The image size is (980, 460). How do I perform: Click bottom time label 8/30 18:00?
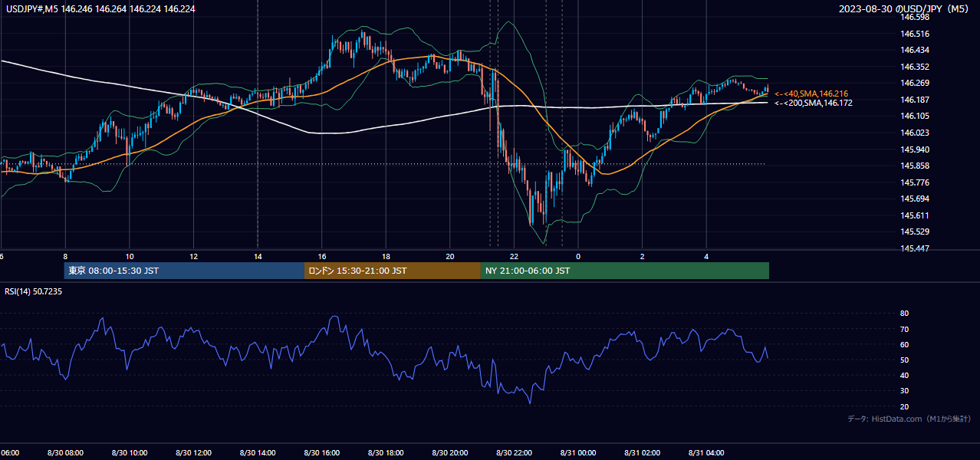[386, 453]
